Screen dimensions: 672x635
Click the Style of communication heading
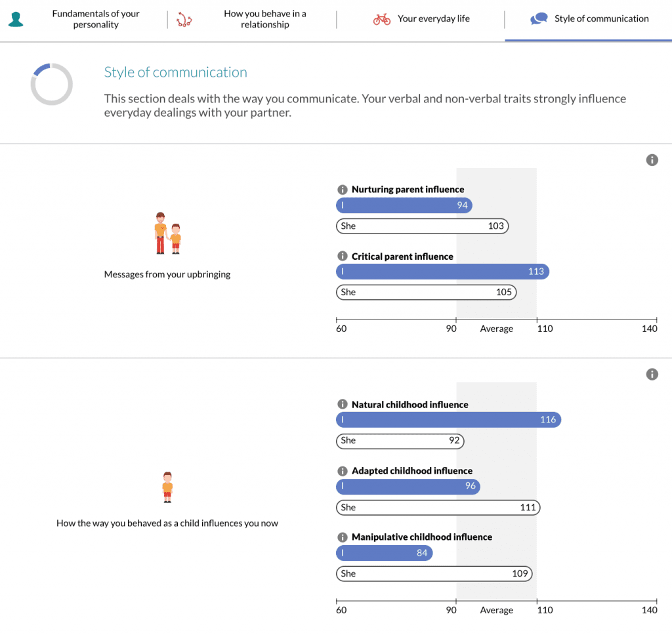(176, 73)
